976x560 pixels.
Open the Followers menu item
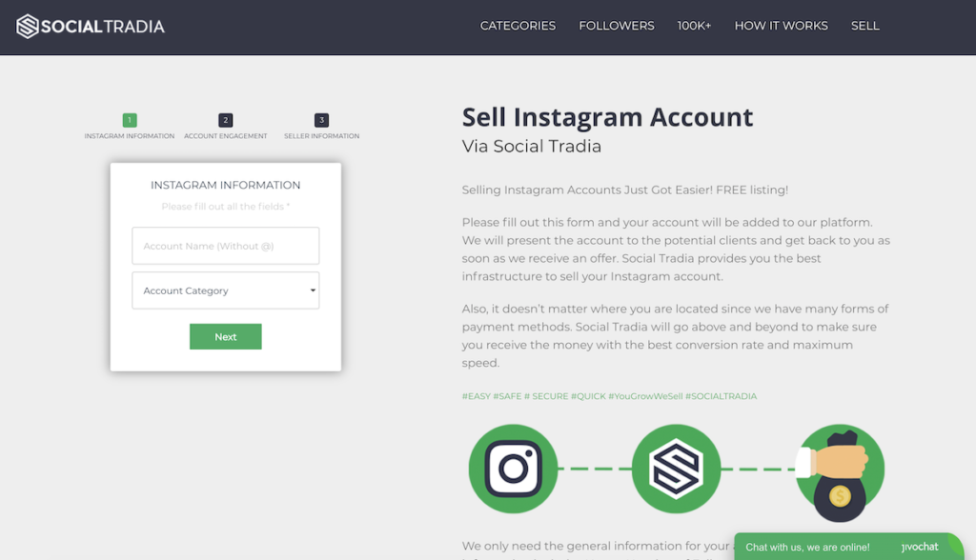tap(617, 26)
